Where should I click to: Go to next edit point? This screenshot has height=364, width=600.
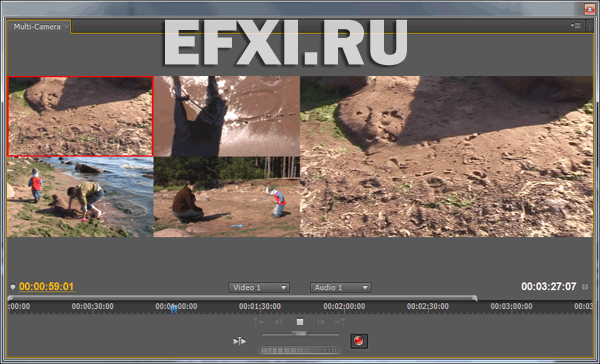click(x=339, y=322)
